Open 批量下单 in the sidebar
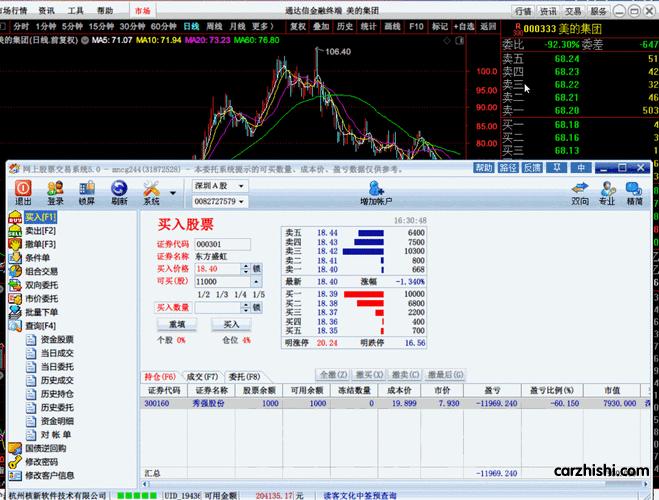Image resolution: width=659 pixels, height=500 pixels. (x=42, y=312)
